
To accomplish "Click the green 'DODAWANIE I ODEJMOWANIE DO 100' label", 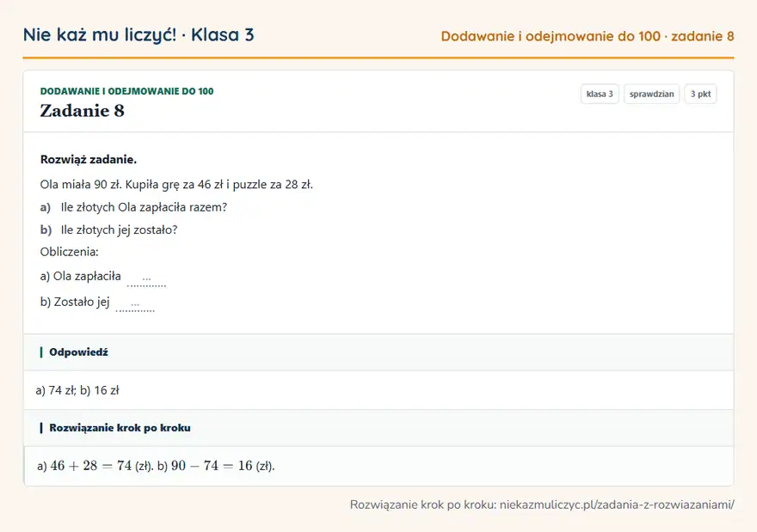I will click(126, 91).
